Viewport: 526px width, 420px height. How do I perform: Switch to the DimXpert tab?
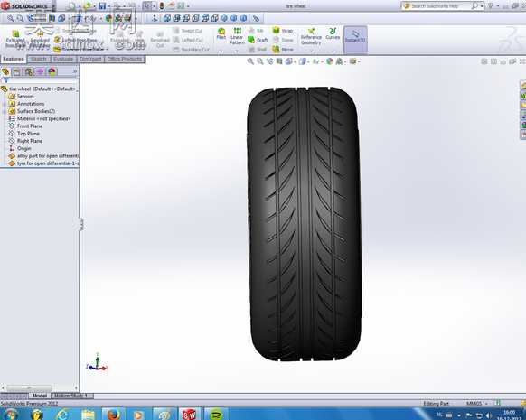click(90, 59)
